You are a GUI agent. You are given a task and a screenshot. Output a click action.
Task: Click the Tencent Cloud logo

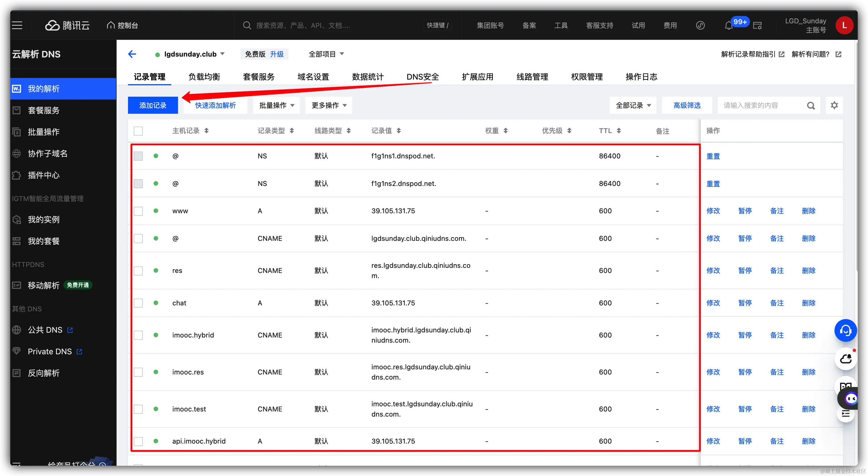pos(67,25)
